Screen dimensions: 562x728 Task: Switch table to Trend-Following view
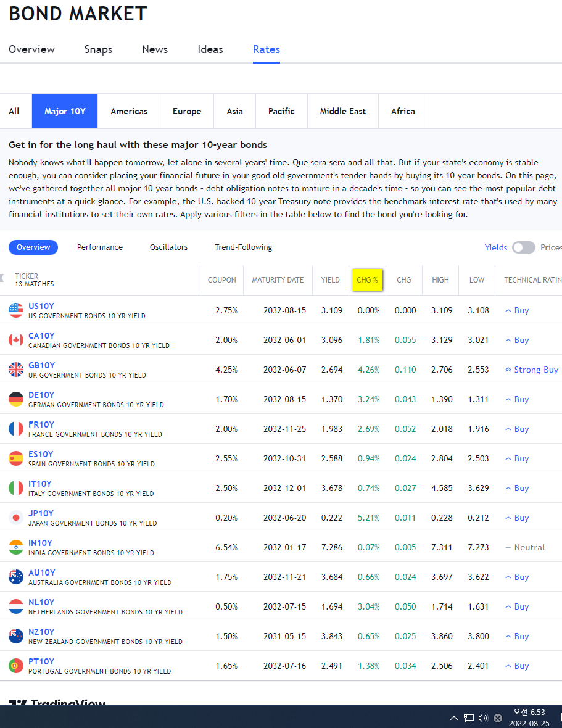(x=243, y=247)
